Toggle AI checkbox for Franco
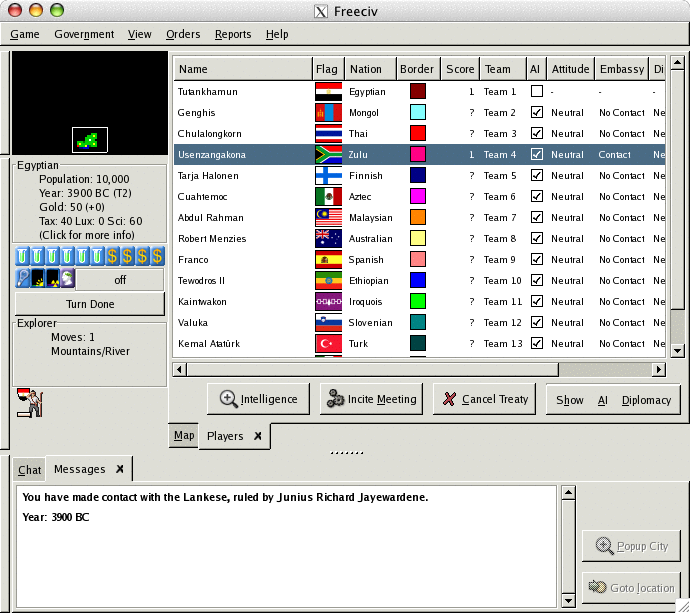 (x=536, y=259)
